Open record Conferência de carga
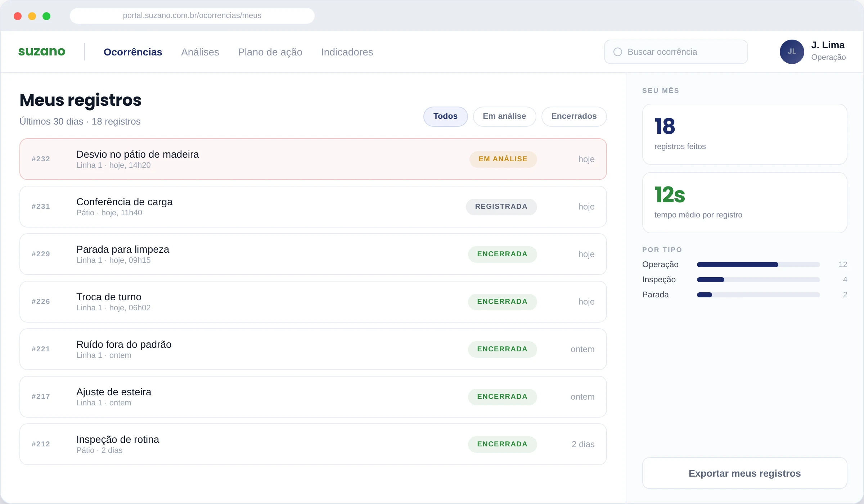The image size is (864, 504). [313, 207]
